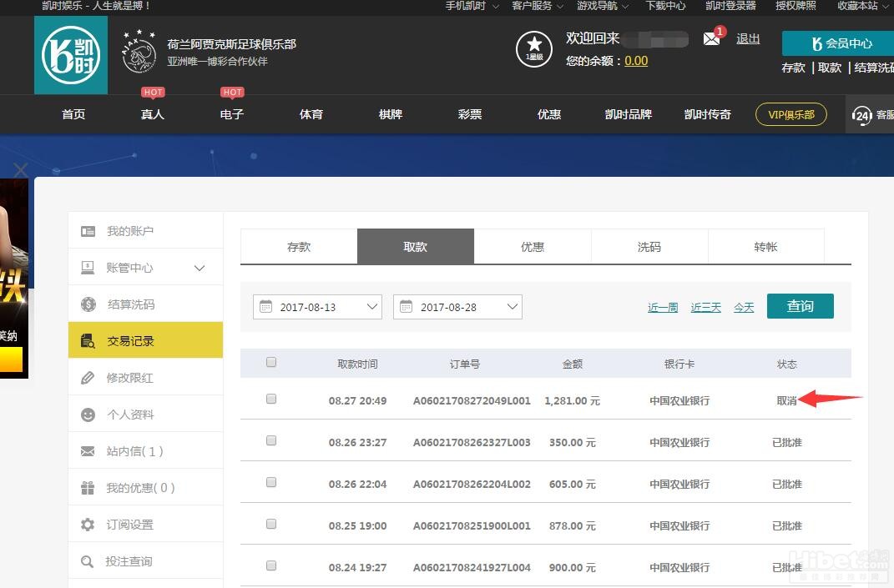Click the 近一周 quick filter link

tap(663, 308)
